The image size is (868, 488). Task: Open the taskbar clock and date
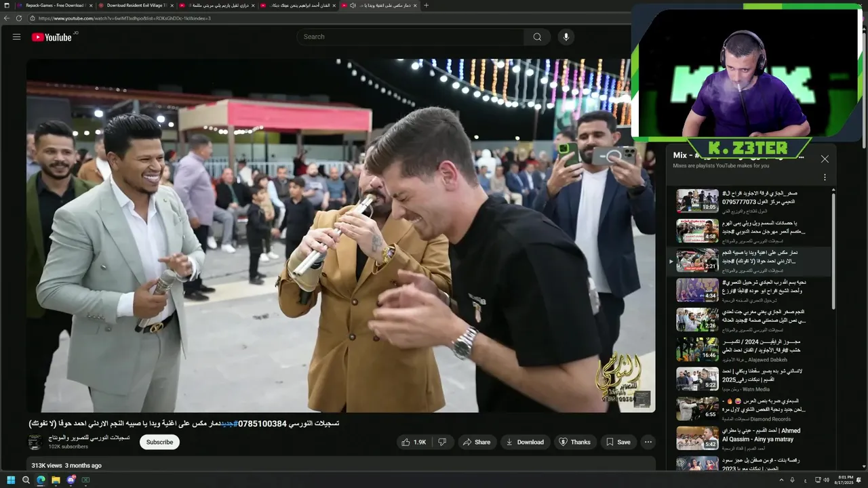[x=845, y=480]
